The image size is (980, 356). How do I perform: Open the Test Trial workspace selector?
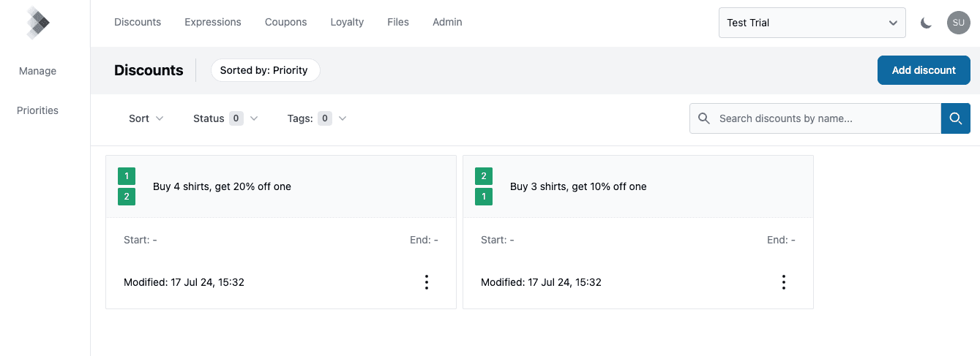[x=812, y=23]
